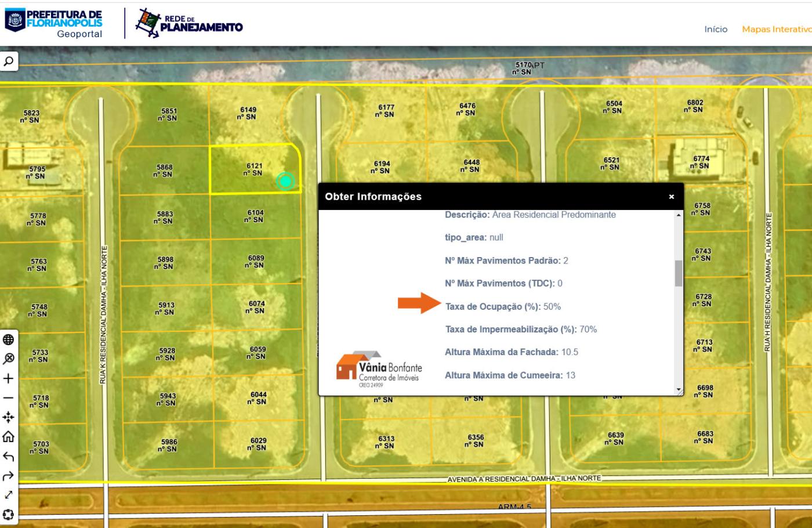Click the four-arrows center map icon
Screen dimensions: 812x528
point(9,417)
